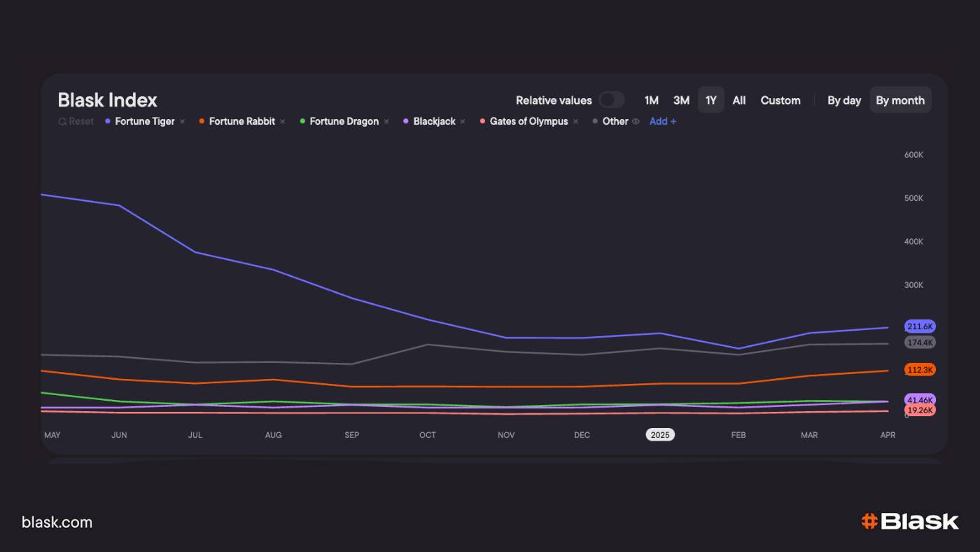Click the Reset button
The width and height of the screenshot is (980, 552).
click(x=76, y=121)
